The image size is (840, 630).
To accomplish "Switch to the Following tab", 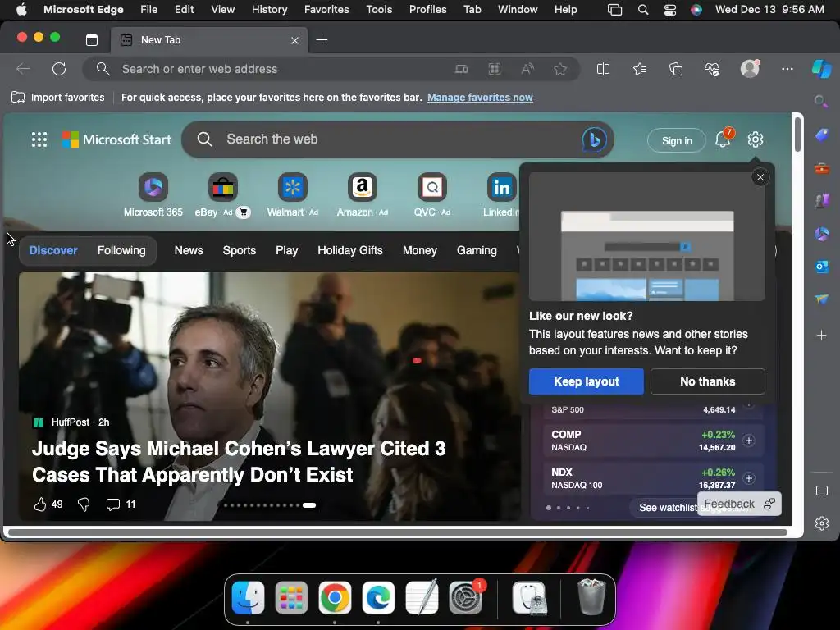I will click(x=121, y=250).
